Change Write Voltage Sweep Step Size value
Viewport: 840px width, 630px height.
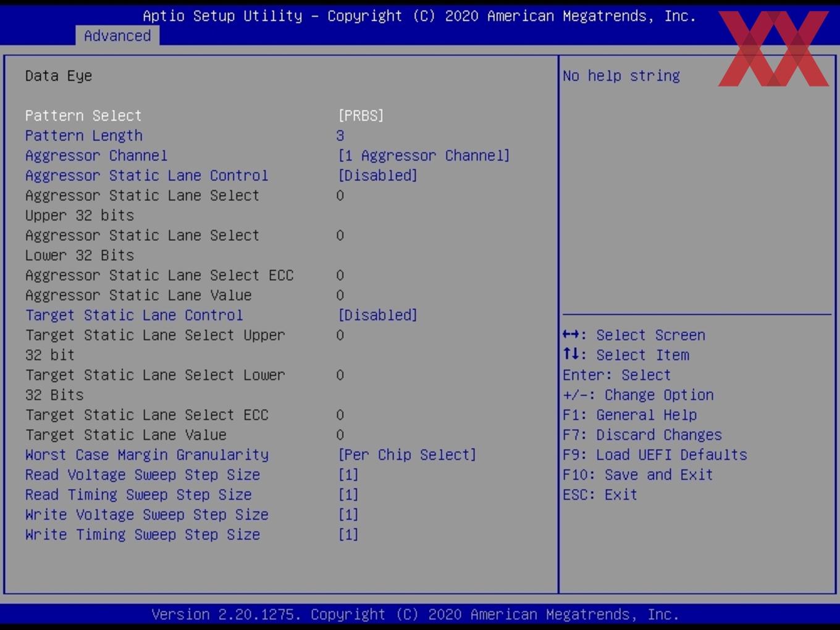(x=348, y=514)
